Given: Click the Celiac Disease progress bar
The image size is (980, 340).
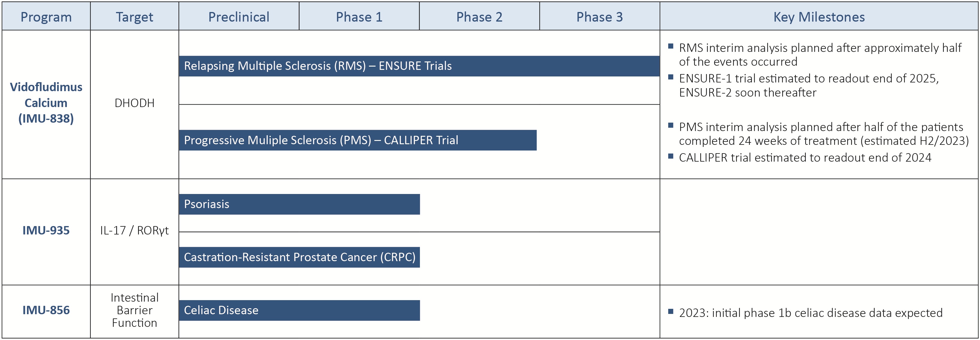Looking at the screenshot, I should click(300, 311).
